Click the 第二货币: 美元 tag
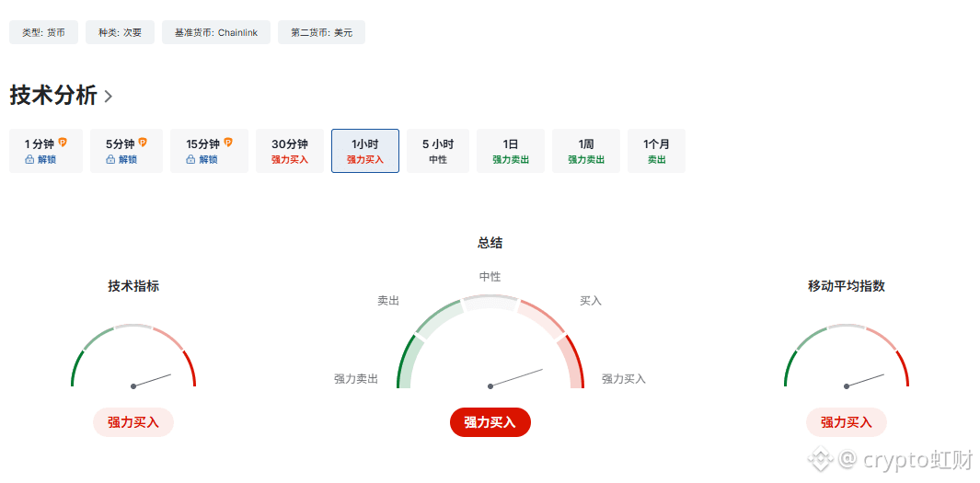The image size is (980, 483). 321,32
